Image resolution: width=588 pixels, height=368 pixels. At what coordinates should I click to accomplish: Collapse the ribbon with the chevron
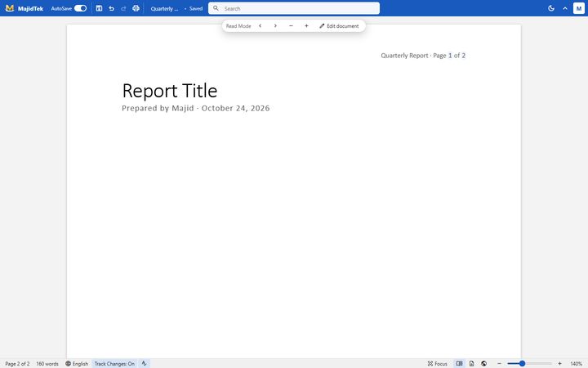pos(565,8)
